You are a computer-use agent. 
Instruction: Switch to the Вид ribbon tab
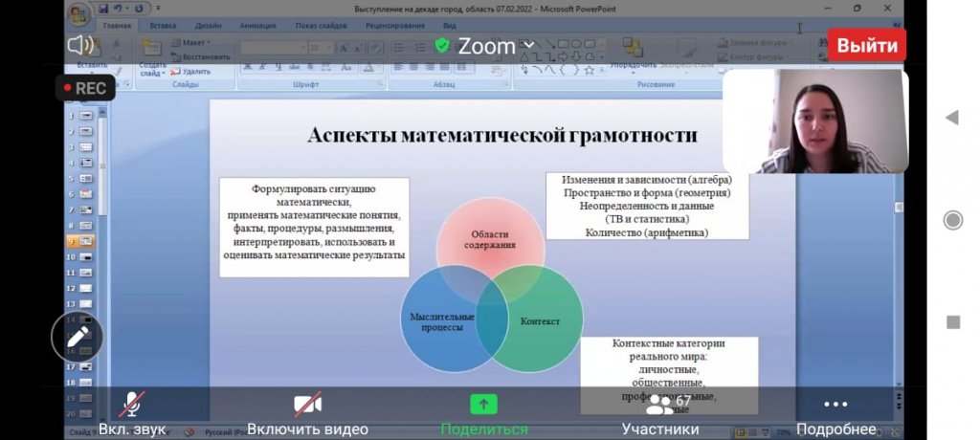coord(450,26)
